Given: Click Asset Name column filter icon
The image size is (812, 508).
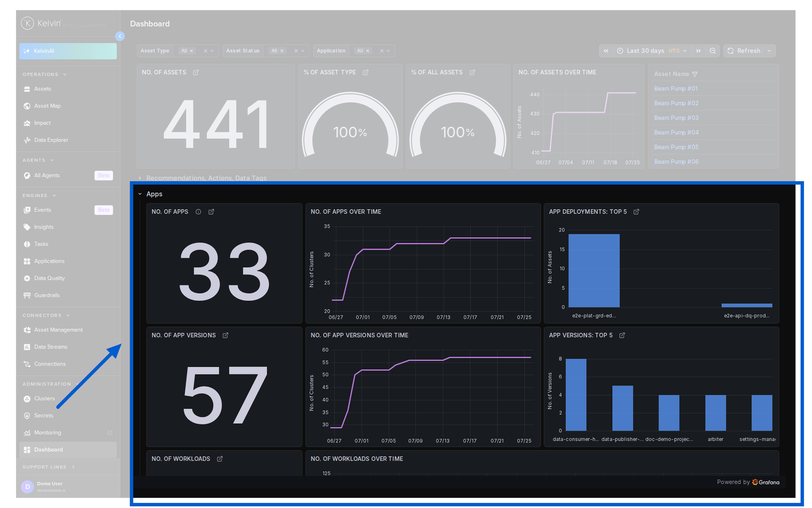Looking at the screenshot, I should pos(695,74).
